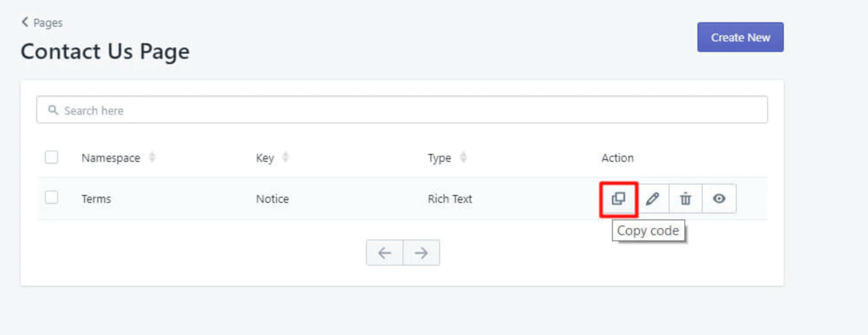Click the Namespace column header
This screenshot has width=868, height=335.
(111, 158)
